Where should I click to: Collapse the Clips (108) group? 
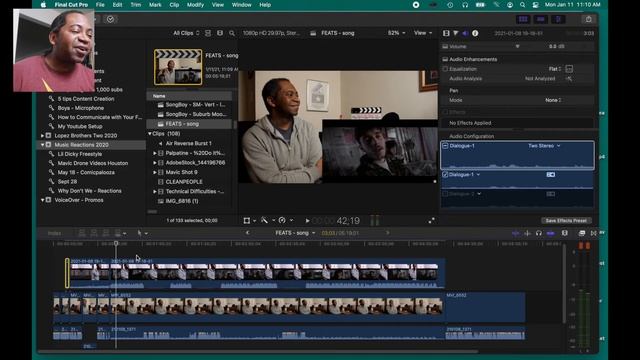150,134
